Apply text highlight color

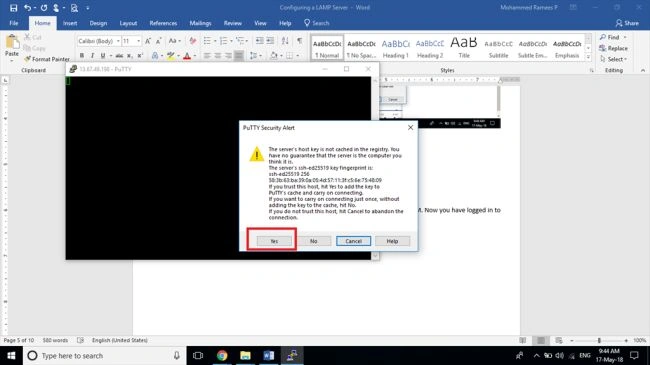click(x=170, y=56)
